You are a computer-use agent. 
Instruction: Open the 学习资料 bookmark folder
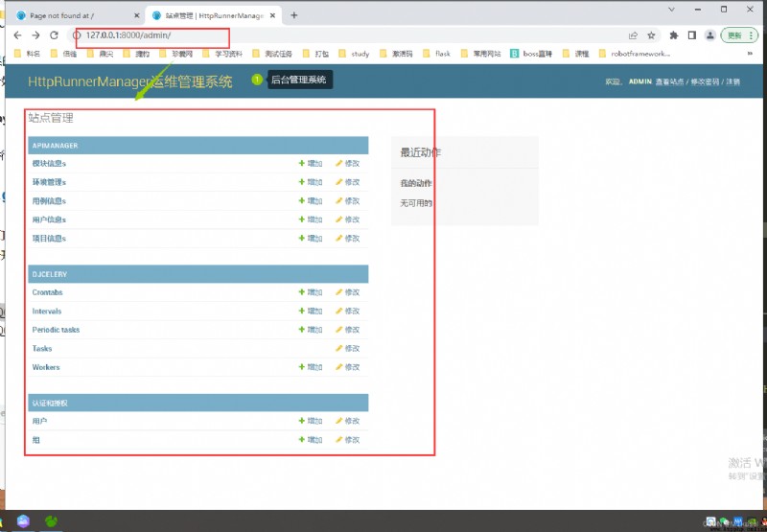tap(222, 54)
